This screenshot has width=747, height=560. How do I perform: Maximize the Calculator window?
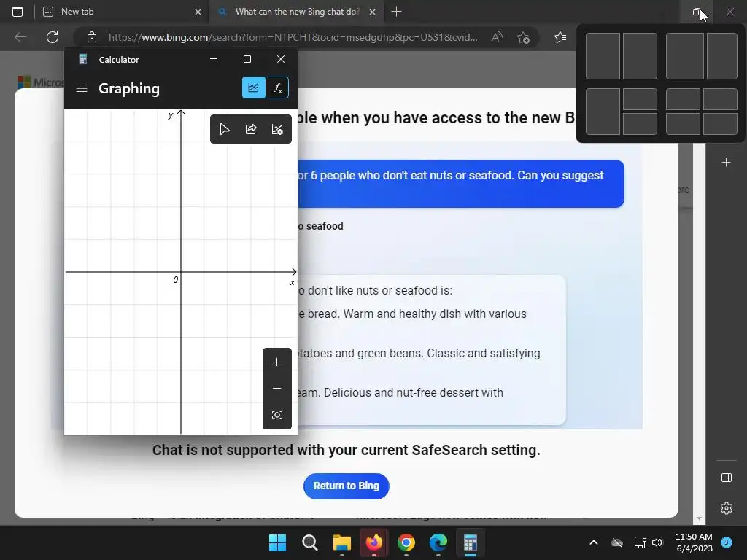pyautogui.click(x=247, y=59)
